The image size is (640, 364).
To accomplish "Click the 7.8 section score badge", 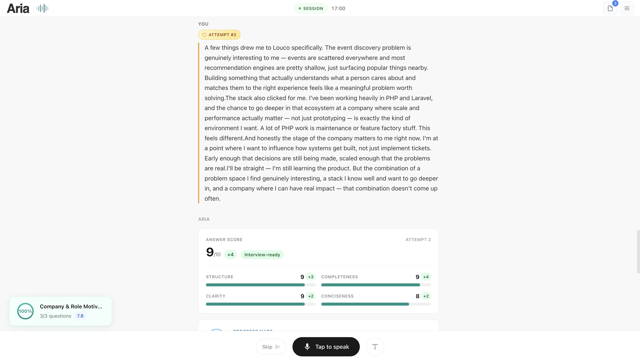I will 80,316.
